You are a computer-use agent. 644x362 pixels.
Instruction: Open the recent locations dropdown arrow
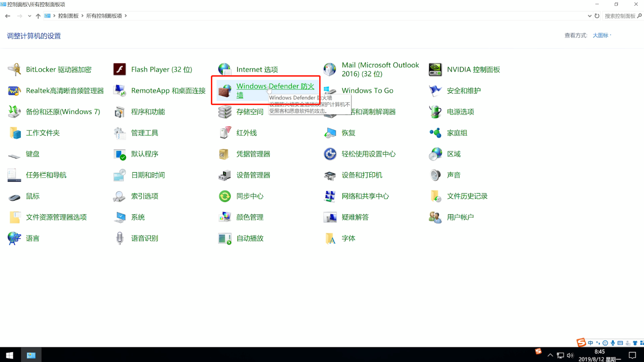(29, 16)
